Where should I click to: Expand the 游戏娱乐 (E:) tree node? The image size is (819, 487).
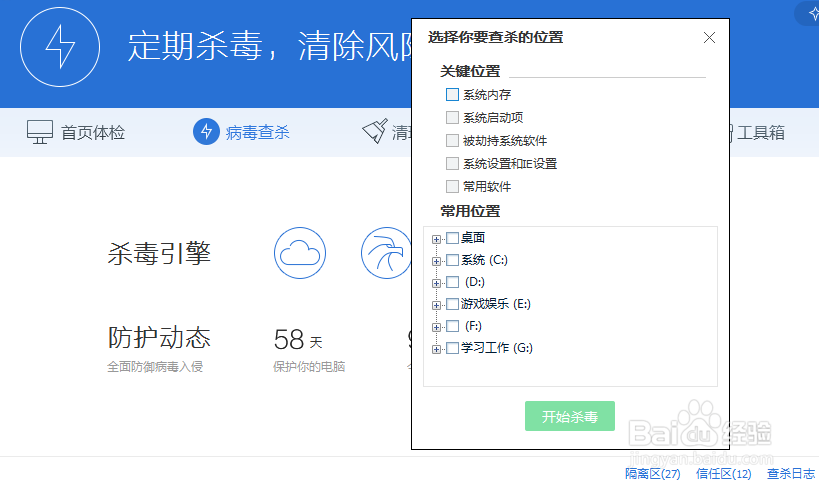(x=436, y=305)
